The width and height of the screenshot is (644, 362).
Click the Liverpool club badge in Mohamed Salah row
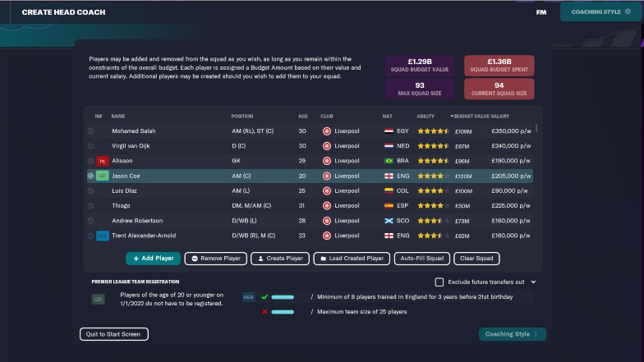click(327, 131)
